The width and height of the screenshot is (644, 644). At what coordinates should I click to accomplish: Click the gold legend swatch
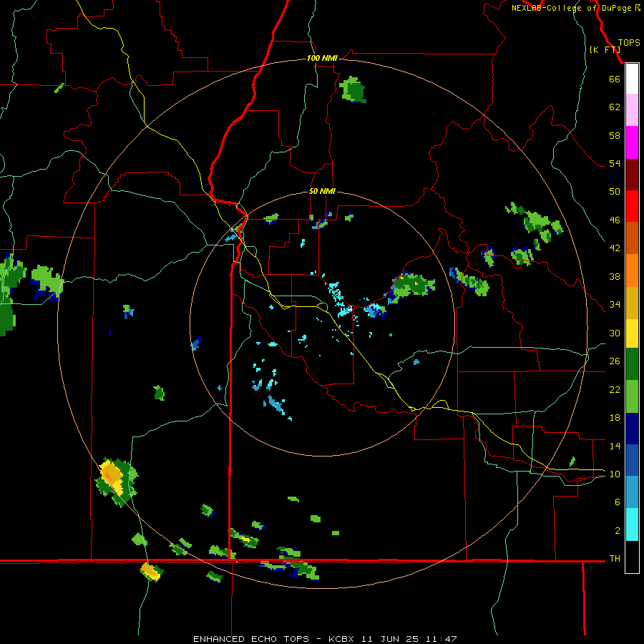point(632,303)
